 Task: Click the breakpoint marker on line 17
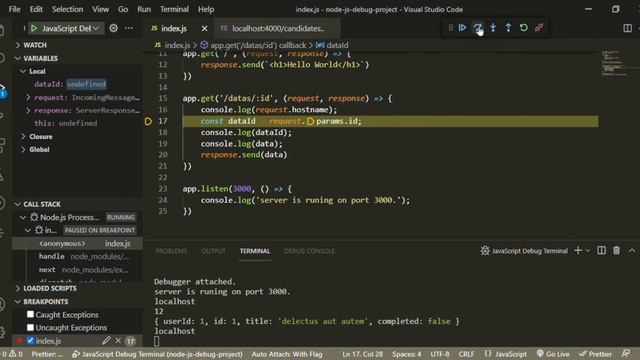tap(149, 121)
